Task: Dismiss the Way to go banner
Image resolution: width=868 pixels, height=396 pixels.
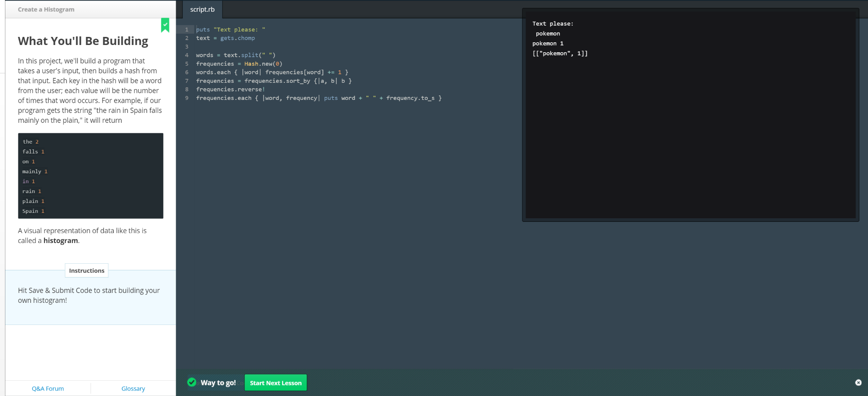Action: pos(858,382)
